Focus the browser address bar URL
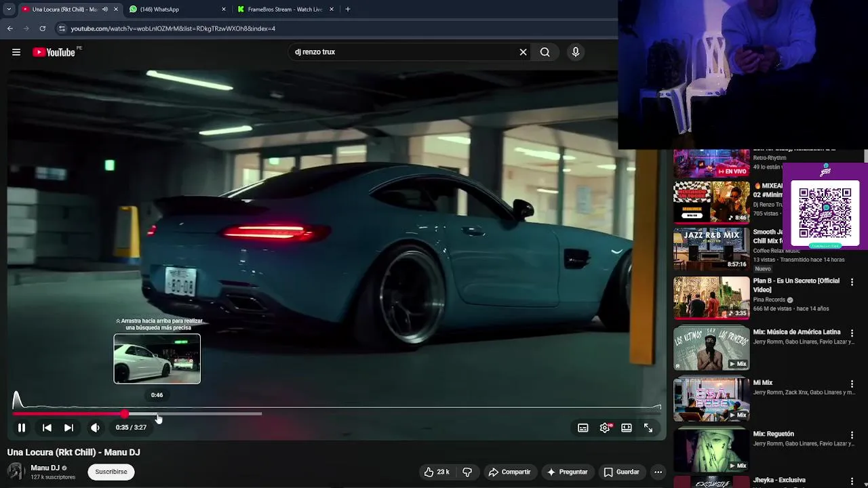The image size is (868, 488). (173, 28)
